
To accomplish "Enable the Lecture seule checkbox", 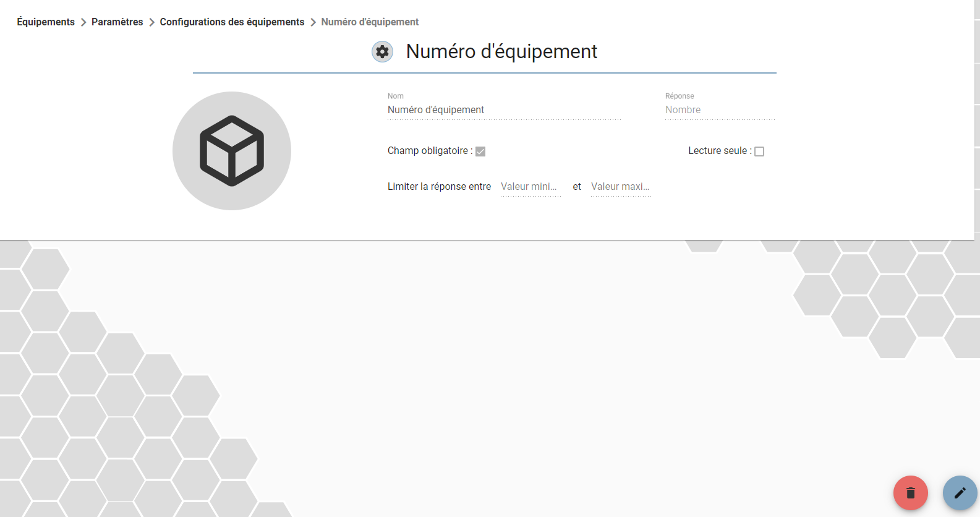I will 759,152.
